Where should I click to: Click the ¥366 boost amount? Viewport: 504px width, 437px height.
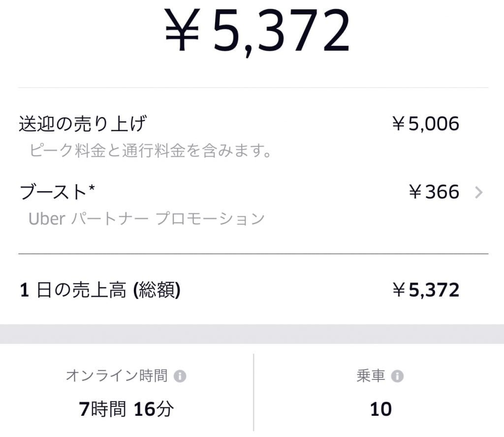click(434, 192)
